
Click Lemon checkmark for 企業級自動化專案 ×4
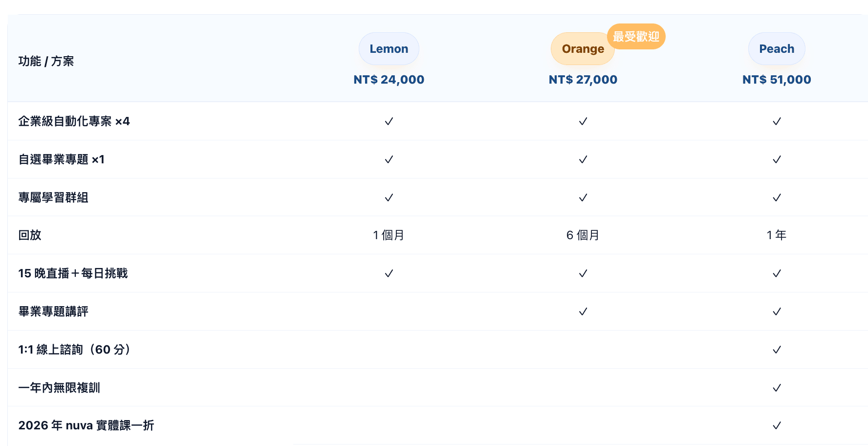click(x=389, y=121)
